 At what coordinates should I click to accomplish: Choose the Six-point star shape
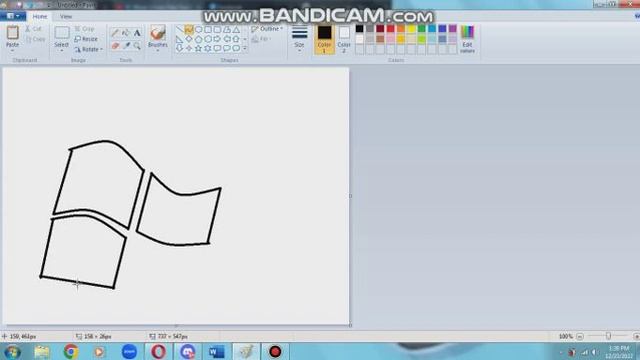[208, 48]
